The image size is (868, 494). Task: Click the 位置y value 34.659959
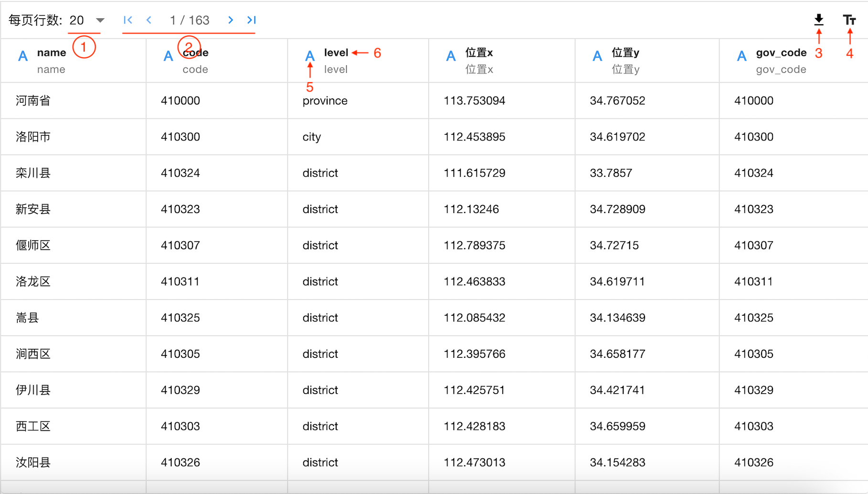point(618,426)
